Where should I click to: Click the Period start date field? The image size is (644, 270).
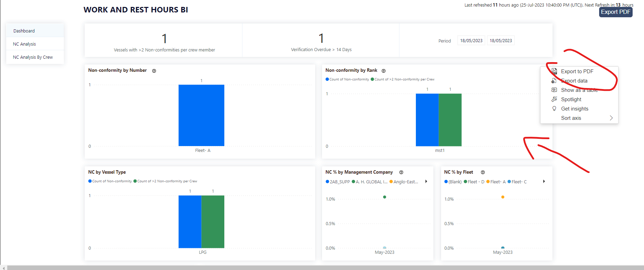coord(471,40)
